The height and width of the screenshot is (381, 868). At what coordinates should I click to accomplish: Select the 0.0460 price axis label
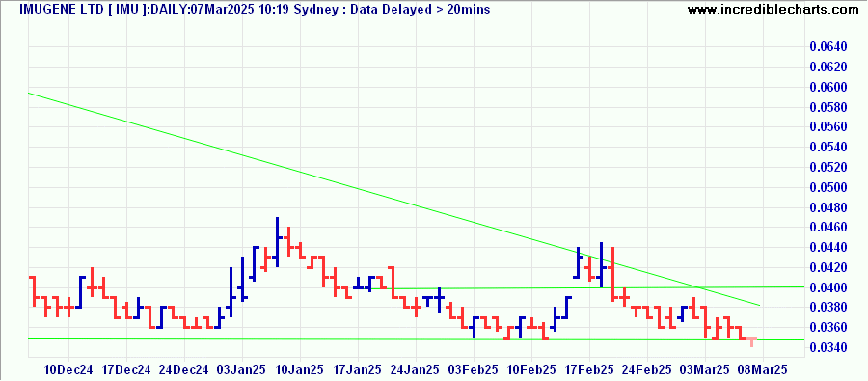(828, 228)
